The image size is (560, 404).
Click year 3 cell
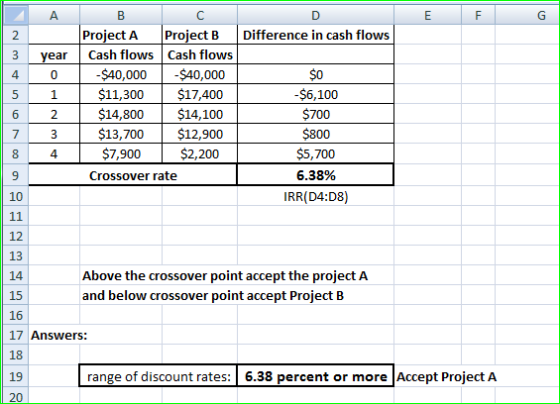point(54,134)
